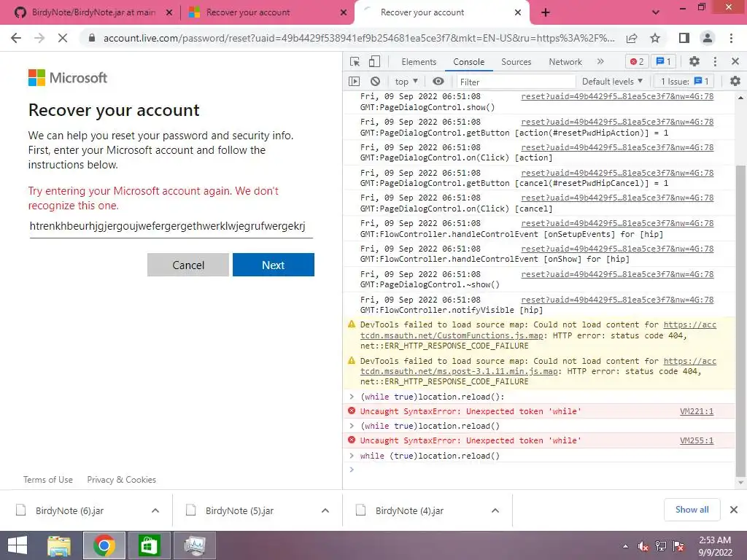
Task: Expand the BirdyNote (4).jar download options
Action: click(x=495, y=510)
